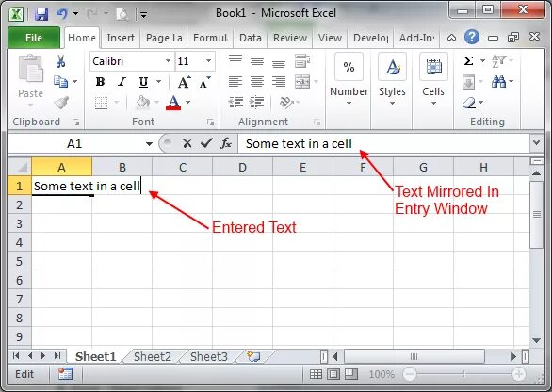This screenshot has width=552, height=392.
Task: Click Align Text Right icon
Action: pyautogui.click(x=279, y=82)
